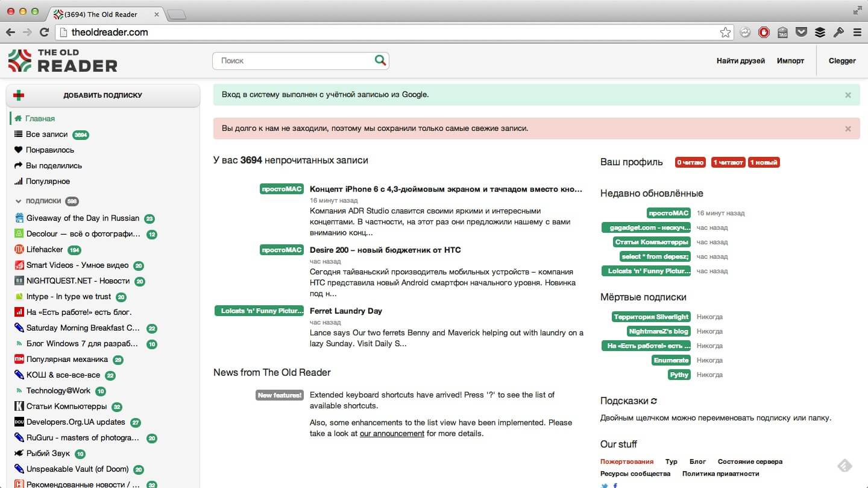Open Тур link in Our stuff
This screenshot has height=488, width=868.
pos(671,461)
